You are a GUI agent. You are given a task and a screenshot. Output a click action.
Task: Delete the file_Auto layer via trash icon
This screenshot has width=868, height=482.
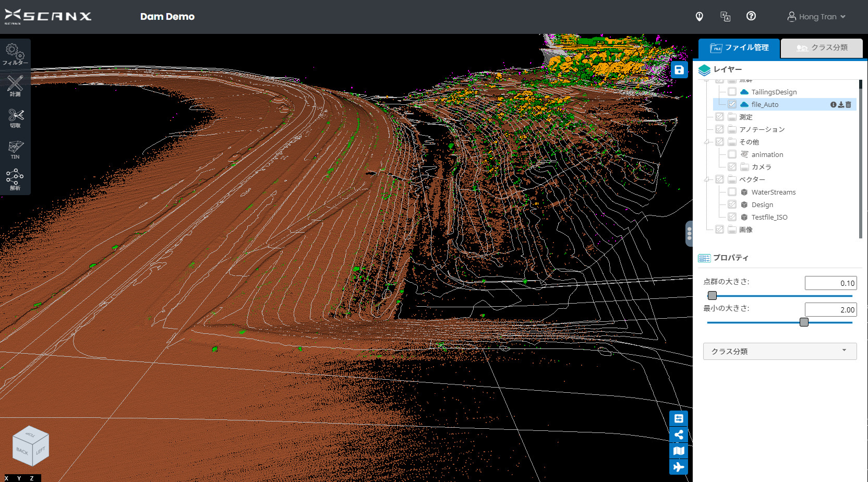tap(848, 105)
